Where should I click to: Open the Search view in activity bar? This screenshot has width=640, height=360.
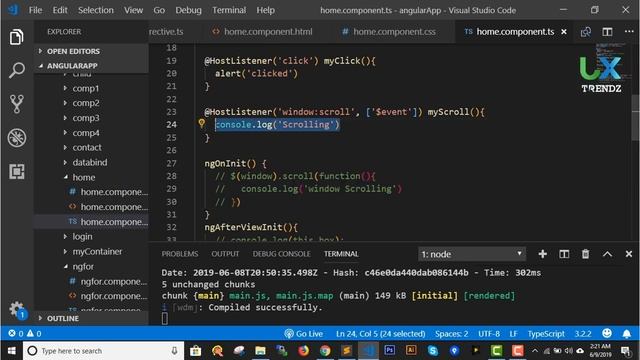point(16,70)
